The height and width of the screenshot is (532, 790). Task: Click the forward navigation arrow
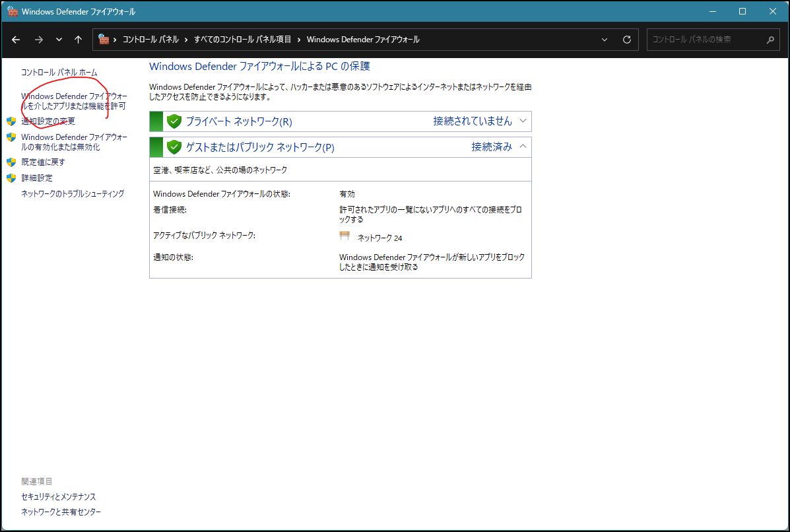point(39,40)
